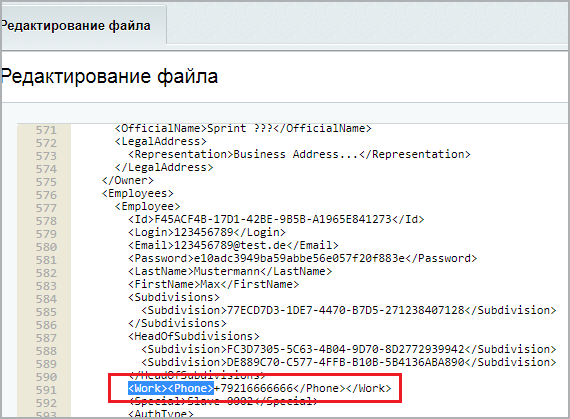Click the phone number +79216666666
Image resolution: width=570 pixels, height=419 pixels.
click(253, 388)
